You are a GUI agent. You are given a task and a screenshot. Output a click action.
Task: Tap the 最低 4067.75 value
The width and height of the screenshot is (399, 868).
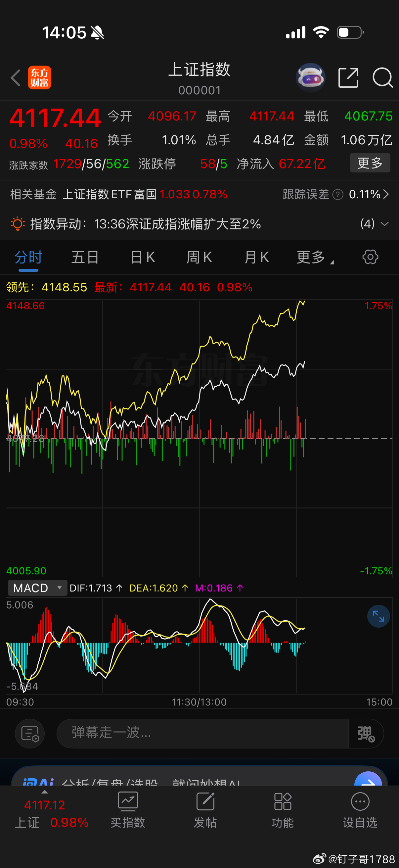click(368, 116)
